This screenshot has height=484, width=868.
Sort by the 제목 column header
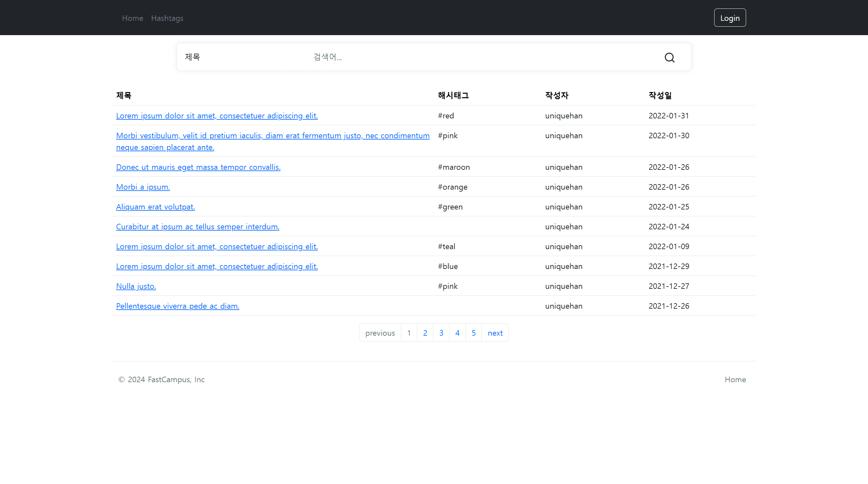tap(124, 95)
